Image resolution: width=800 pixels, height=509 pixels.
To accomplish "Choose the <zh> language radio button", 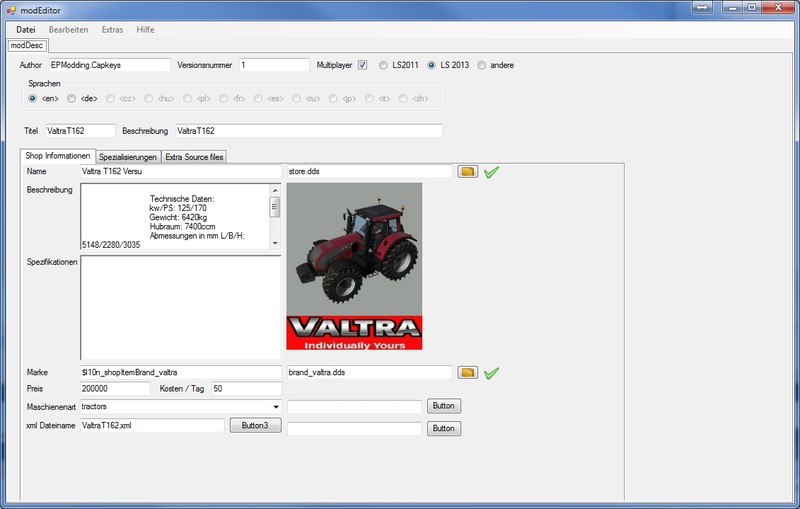I will pos(403,98).
